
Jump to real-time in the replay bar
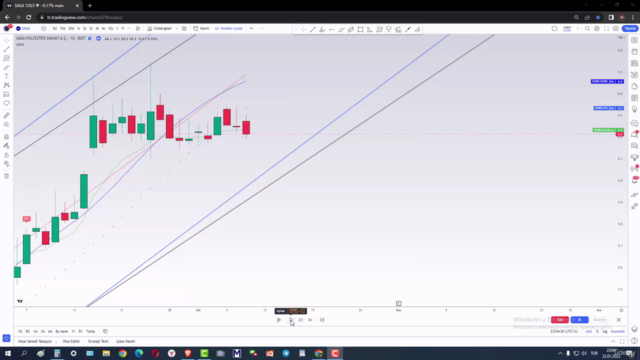pyautogui.click(x=322, y=320)
